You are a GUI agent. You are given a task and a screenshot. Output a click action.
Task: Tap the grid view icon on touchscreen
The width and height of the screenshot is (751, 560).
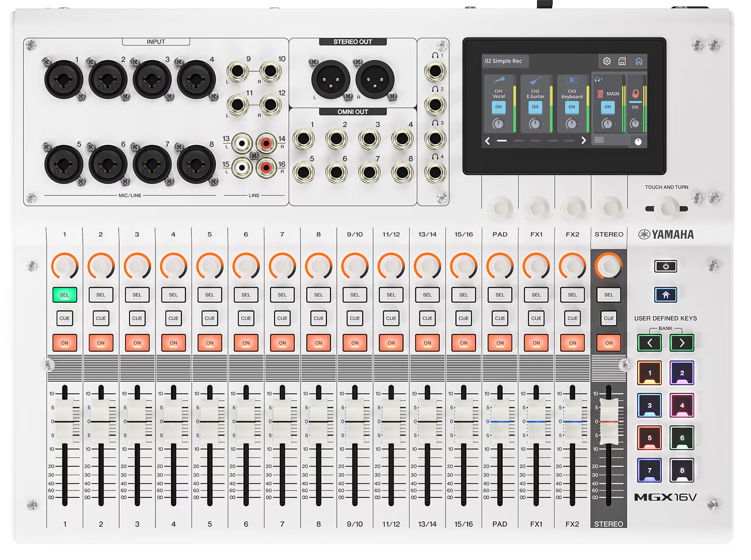tap(599, 140)
